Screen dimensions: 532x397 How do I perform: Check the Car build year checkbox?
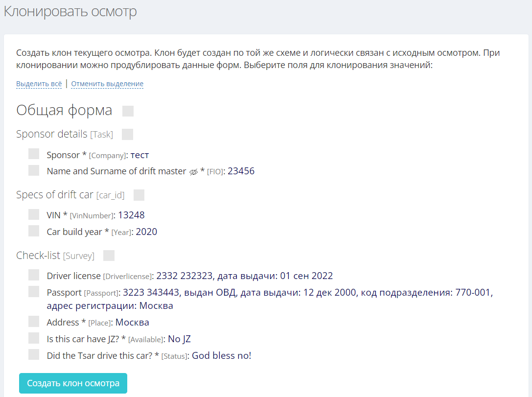coord(34,231)
